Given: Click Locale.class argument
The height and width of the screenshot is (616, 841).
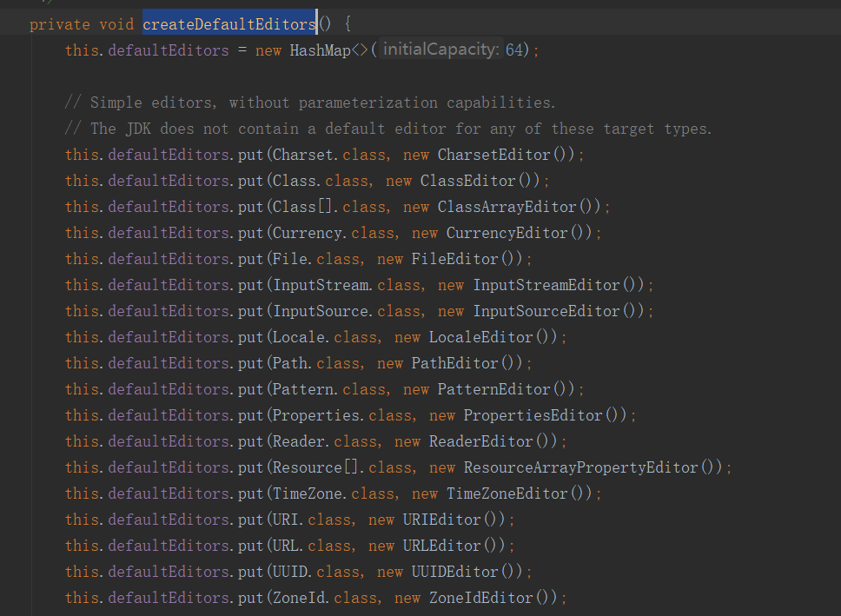Looking at the screenshot, I should click(x=324, y=337).
